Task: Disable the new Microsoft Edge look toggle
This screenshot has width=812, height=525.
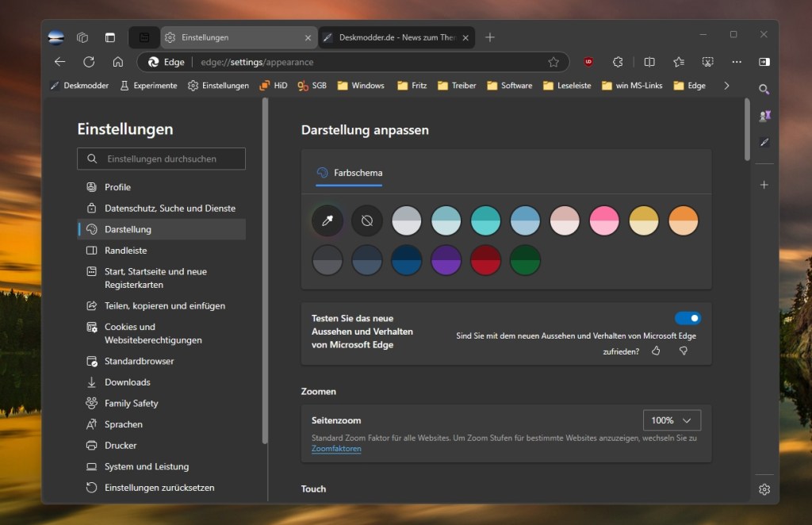Action: pos(688,318)
